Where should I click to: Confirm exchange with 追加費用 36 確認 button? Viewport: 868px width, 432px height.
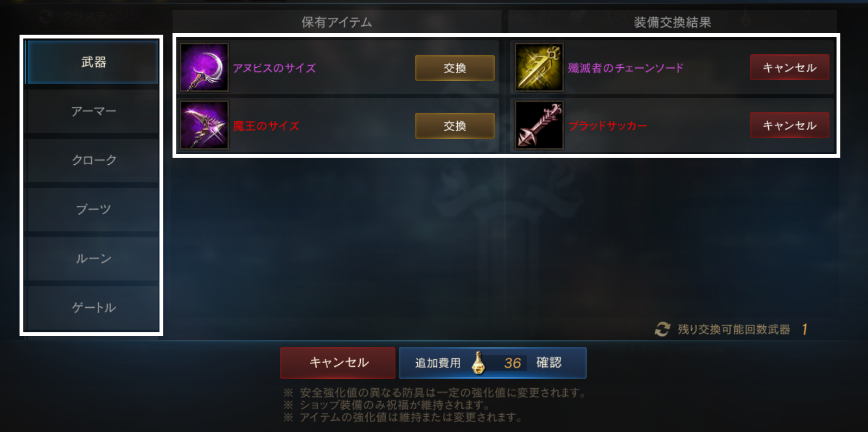coord(493,363)
